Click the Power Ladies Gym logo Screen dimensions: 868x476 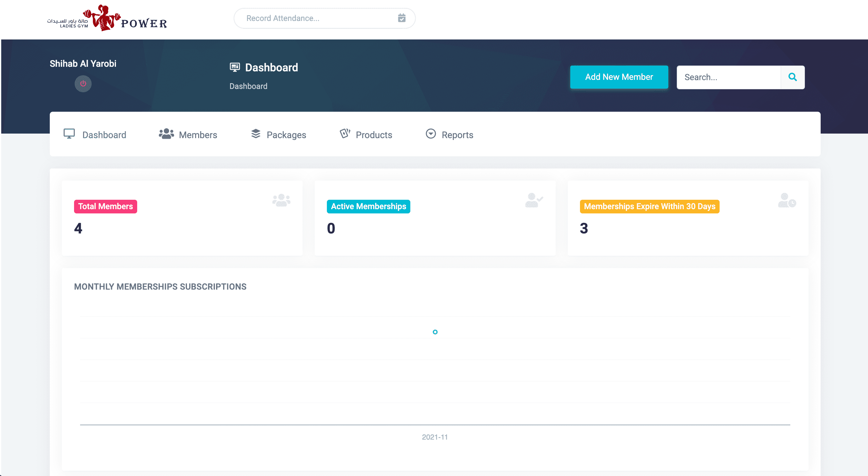coord(107,18)
